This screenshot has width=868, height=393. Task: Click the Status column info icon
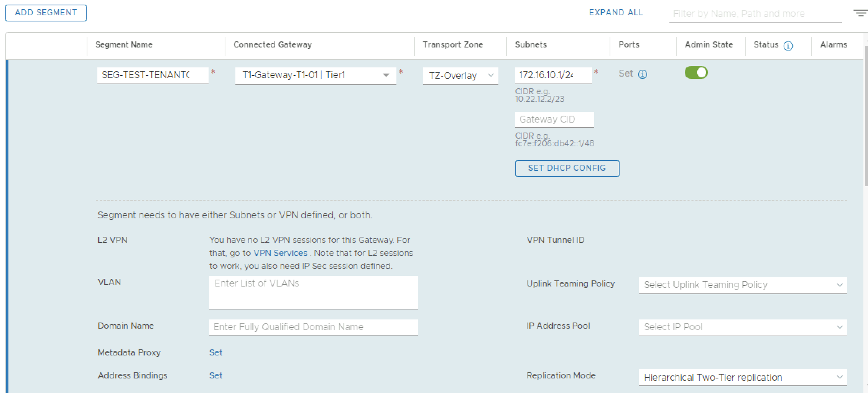pos(788,46)
